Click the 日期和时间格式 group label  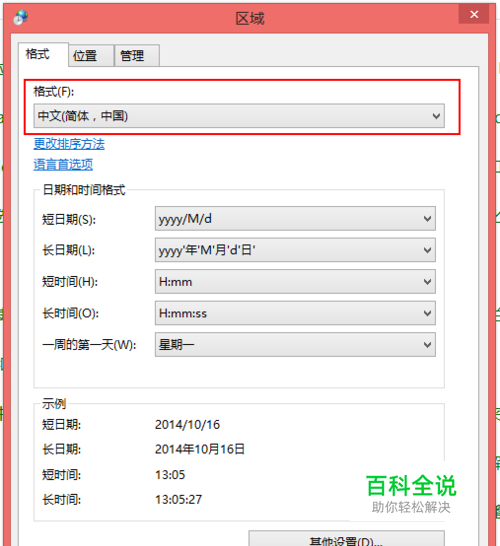[x=84, y=190]
